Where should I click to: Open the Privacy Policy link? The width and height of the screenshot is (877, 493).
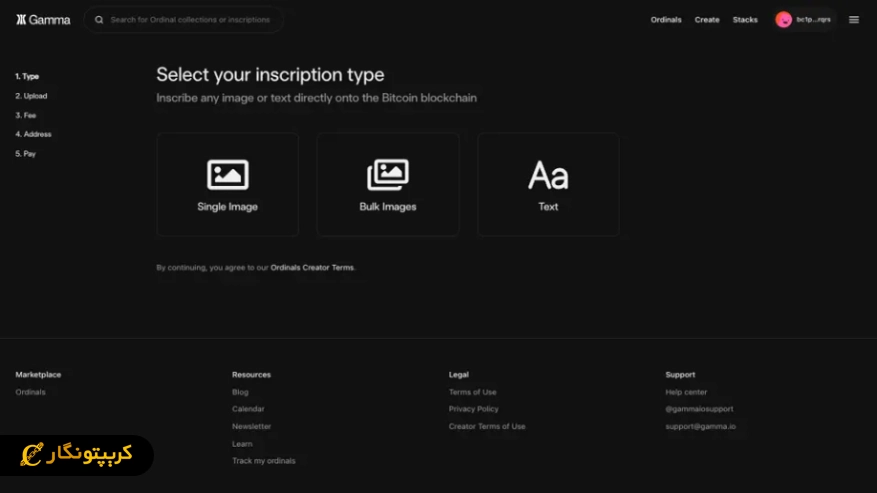click(x=474, y=409)
